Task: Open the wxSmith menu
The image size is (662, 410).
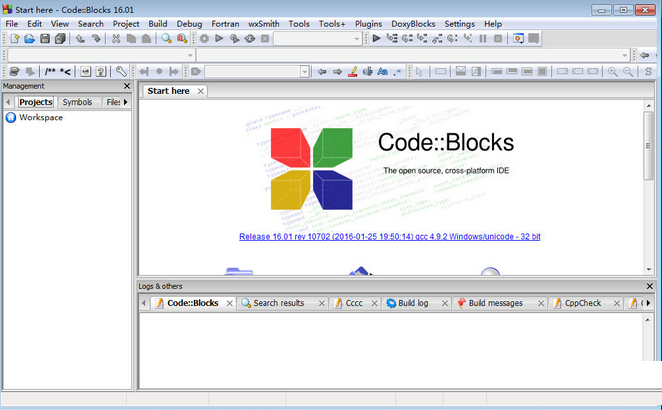Action: (x=263, y=24)
